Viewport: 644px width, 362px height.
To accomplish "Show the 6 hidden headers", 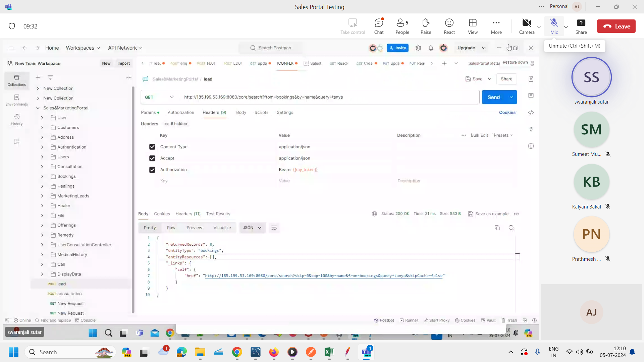I will pos(176,124).
